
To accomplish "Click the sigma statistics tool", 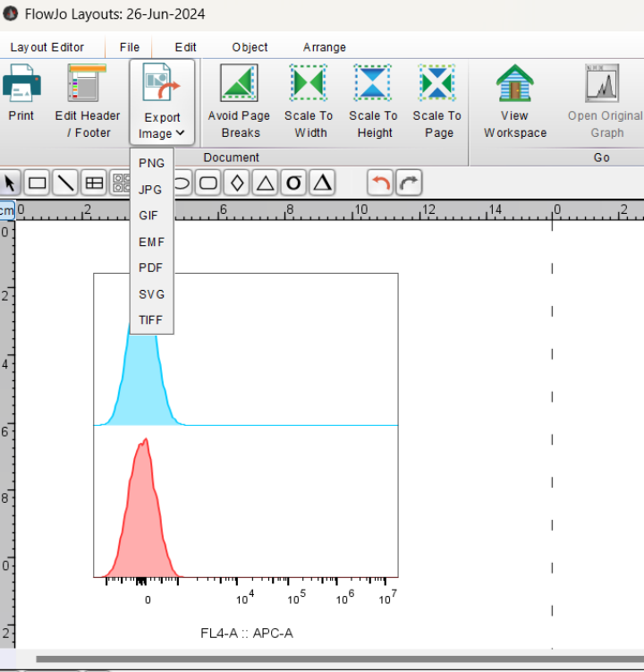I will [293, 183].
